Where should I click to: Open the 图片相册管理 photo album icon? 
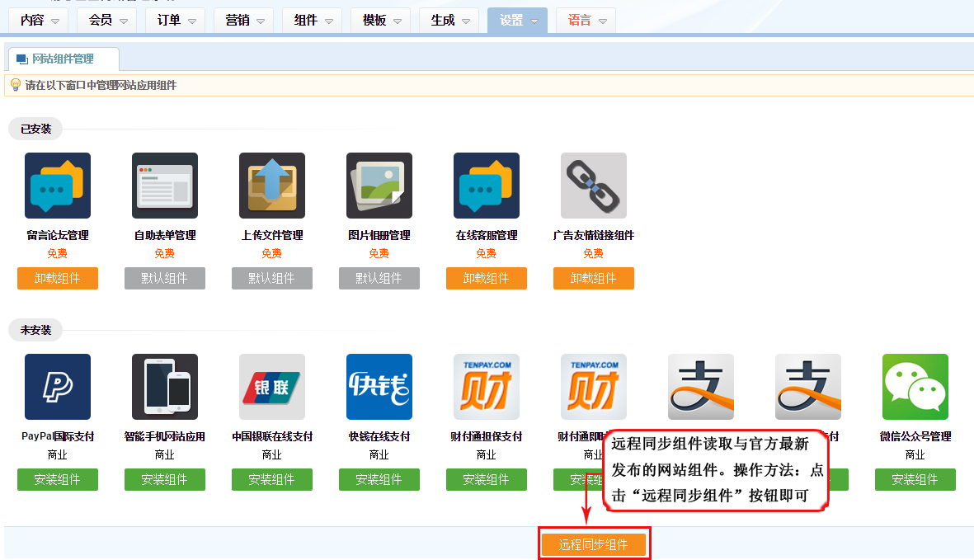pos(379,186)
